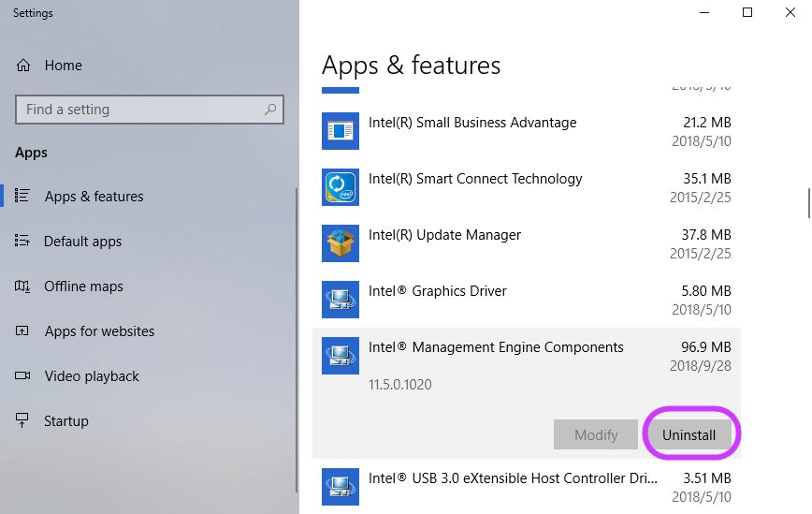This screenshot has height=514, width=812.
Task: Select Intel(R) Smart Connect Technology entry
Action: coord(527,187)
